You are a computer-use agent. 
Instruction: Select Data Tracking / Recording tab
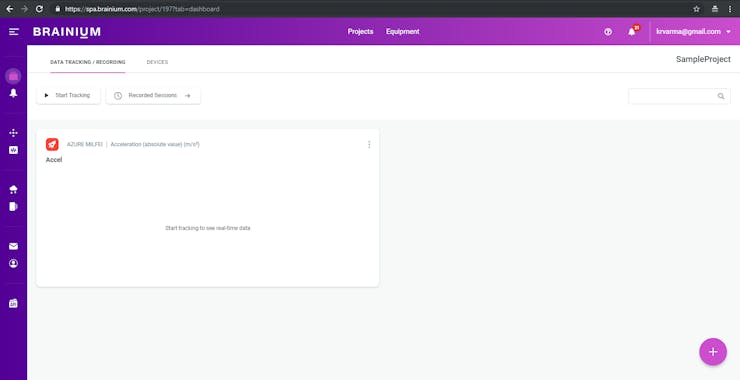[x=88, y=62]
